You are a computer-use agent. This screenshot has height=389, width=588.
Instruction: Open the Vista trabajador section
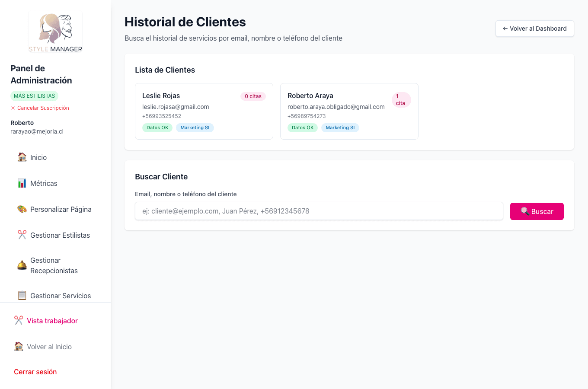pyautogui.click(x=51, y=320)
